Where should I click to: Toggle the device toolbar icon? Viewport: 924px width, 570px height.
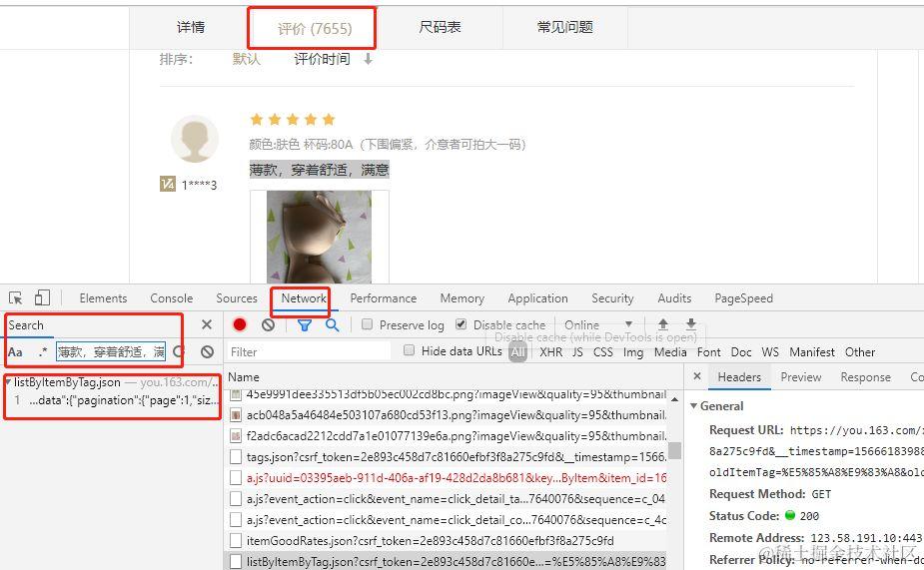point(42,297)
